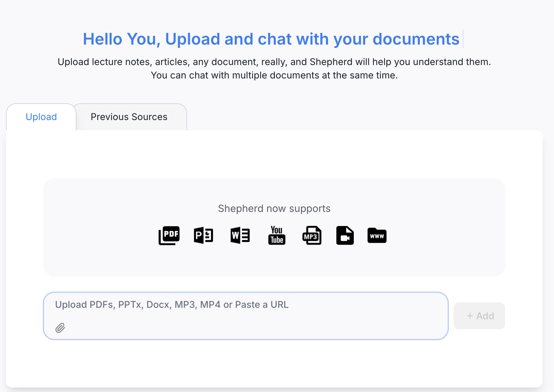Click the YouTube icon

coord(277,235)
